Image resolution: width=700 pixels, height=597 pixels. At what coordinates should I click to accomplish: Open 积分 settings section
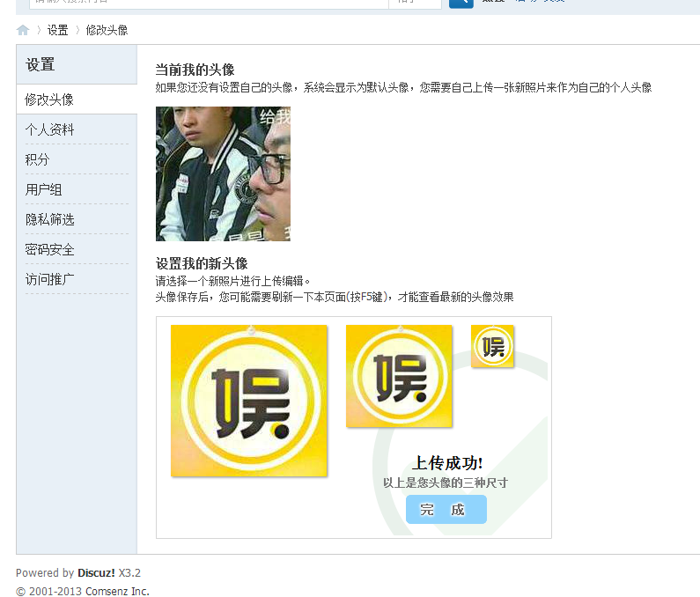click(x=38, y=159)
